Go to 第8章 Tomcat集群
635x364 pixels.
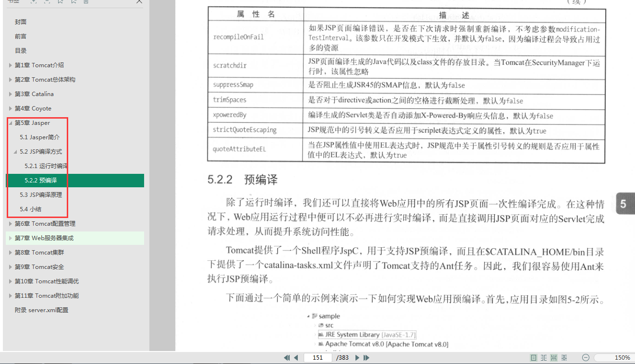[39, 253]
